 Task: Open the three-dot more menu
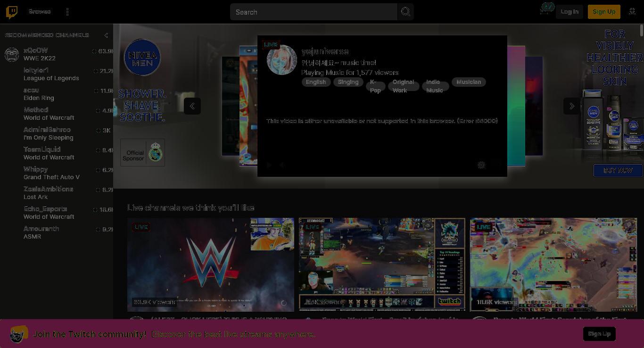click(67, 12)
